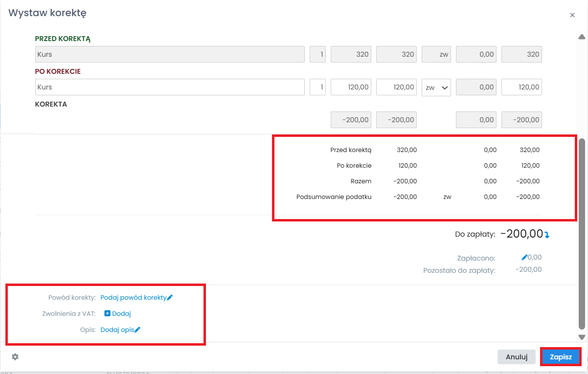This screenshot has width=588, height=374.
Task: Click pencil icon beside Dodaj opis
Action: pyautogui.click(x=137, y=330)
